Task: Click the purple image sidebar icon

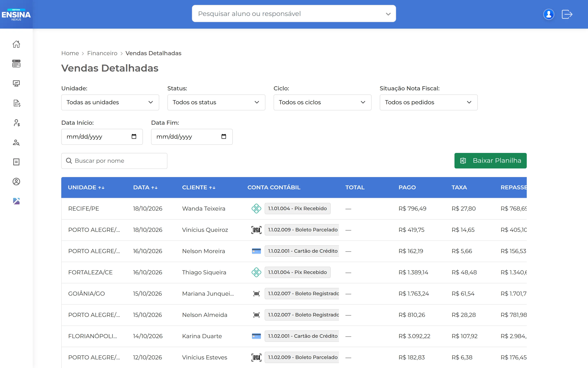Action: [x=16, y=201]
